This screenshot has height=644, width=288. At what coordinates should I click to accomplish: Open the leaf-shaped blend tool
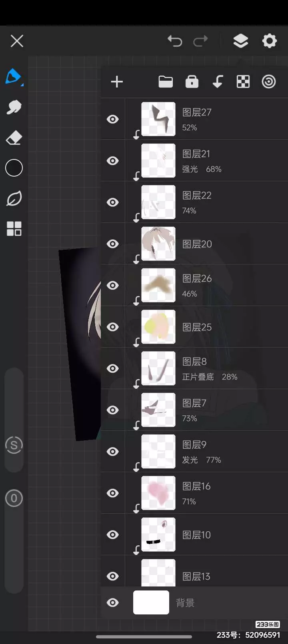[14, 198]
